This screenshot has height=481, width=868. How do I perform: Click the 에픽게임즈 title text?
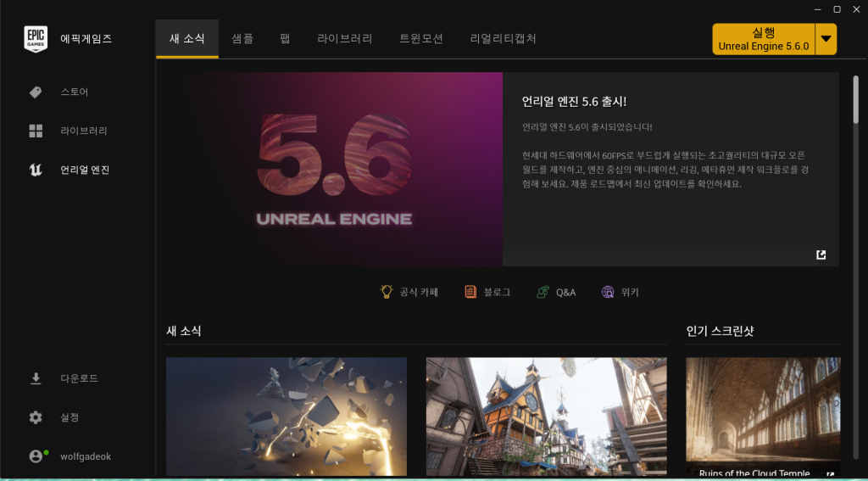(x=86, y=39)
